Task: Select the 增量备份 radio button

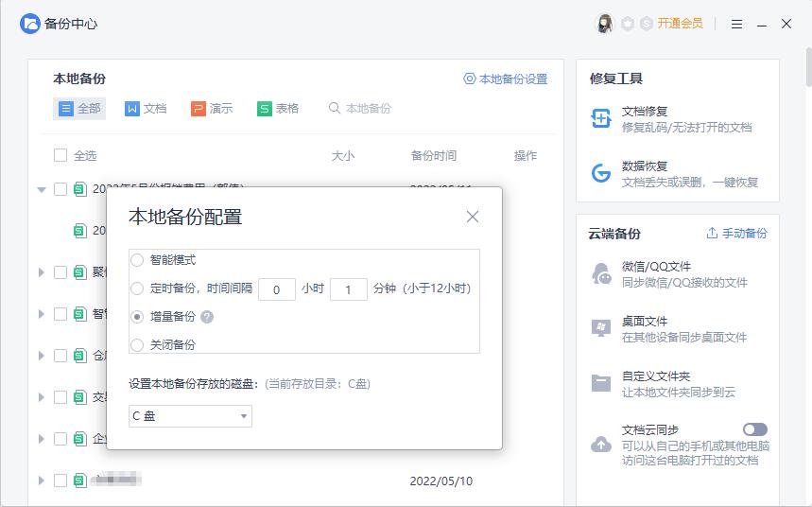Action: [137, 317]
